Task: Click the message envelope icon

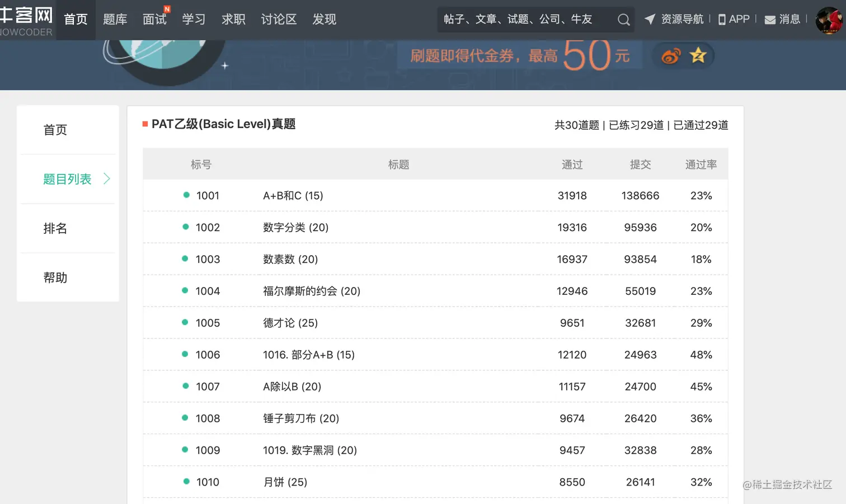Action: (x=770, y=20)
